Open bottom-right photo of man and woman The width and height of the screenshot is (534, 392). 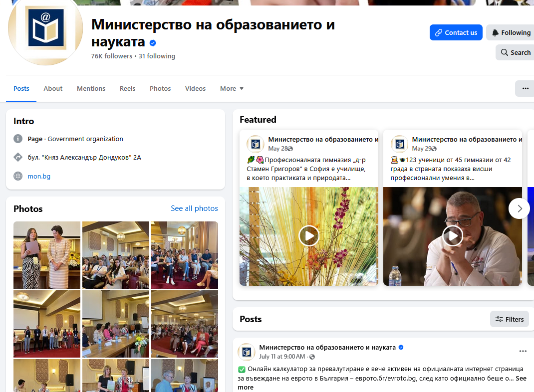185,376
